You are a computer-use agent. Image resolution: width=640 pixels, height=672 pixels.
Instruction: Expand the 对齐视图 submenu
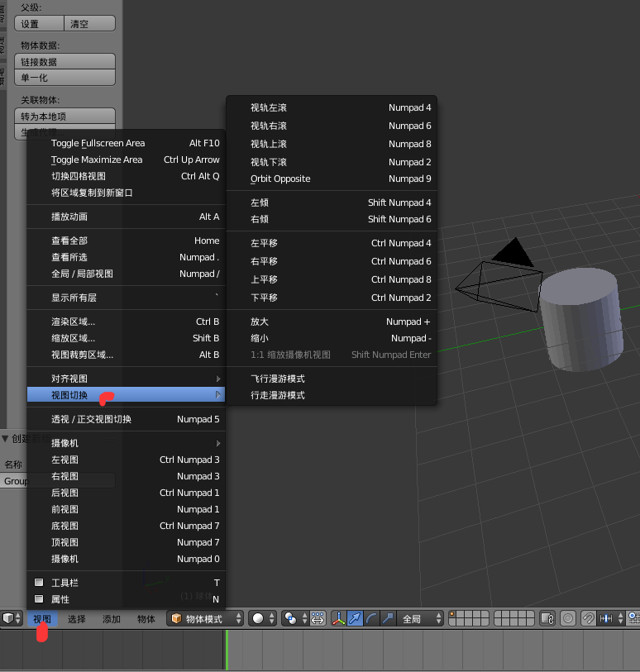[126, 379]
